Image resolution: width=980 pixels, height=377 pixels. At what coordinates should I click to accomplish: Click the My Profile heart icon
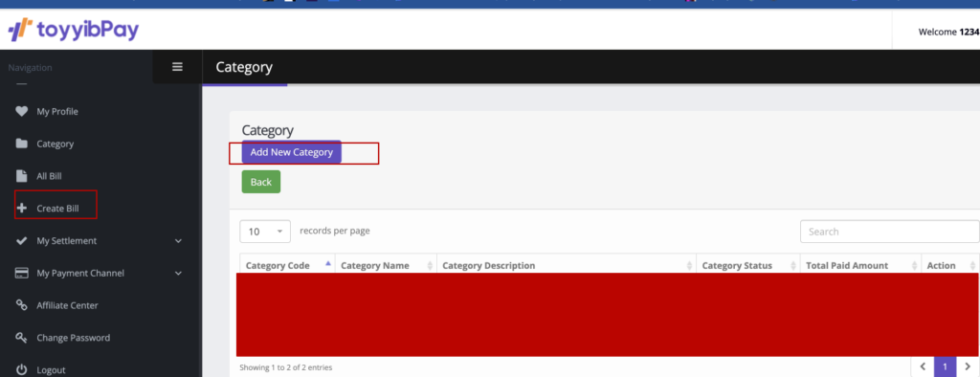tap(22, 111)
